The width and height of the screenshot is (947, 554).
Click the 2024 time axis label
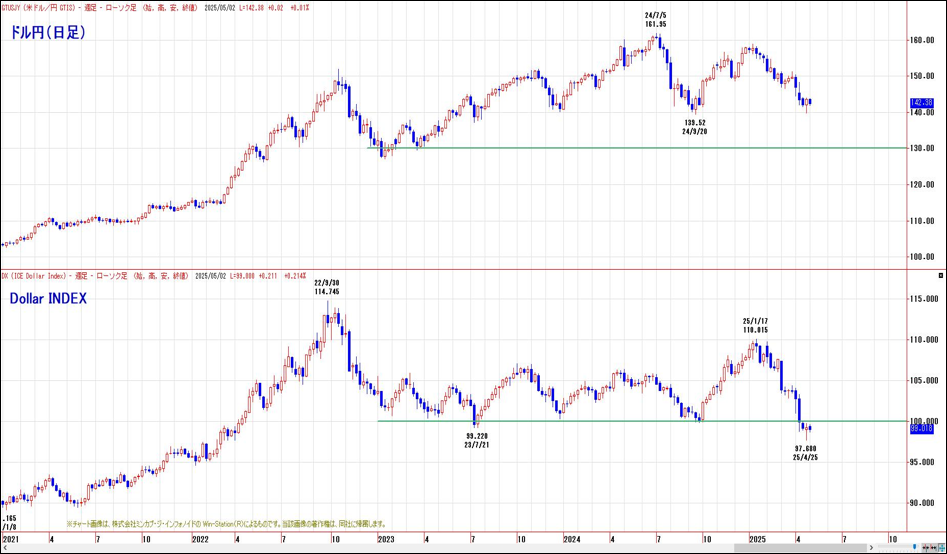pos(572,538)
